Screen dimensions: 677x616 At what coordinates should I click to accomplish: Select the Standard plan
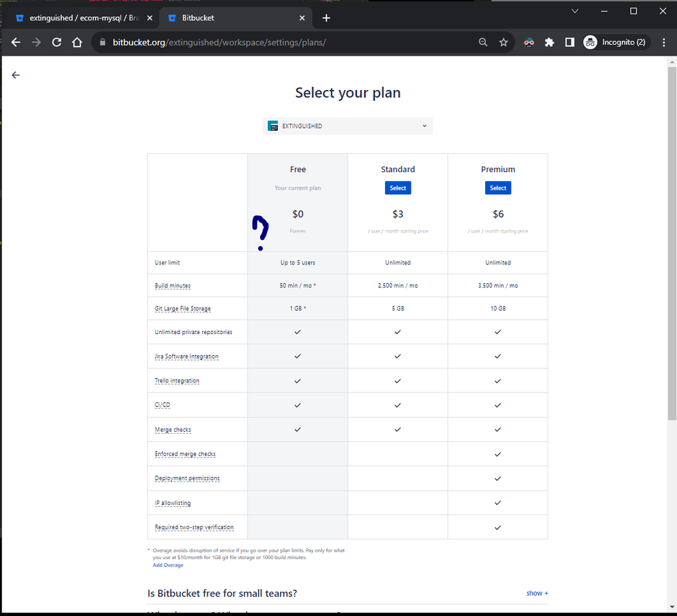pyautogui.click(x=398, y=188)
